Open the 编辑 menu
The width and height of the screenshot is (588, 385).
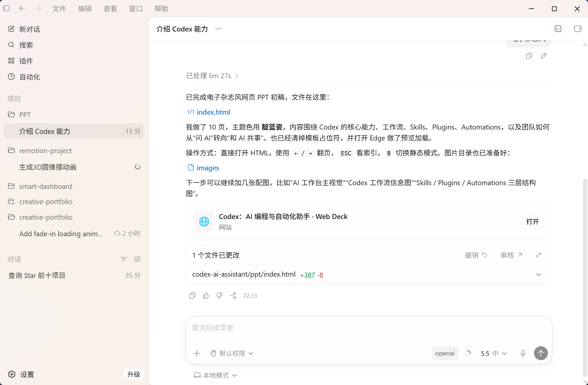pos(85,9)
